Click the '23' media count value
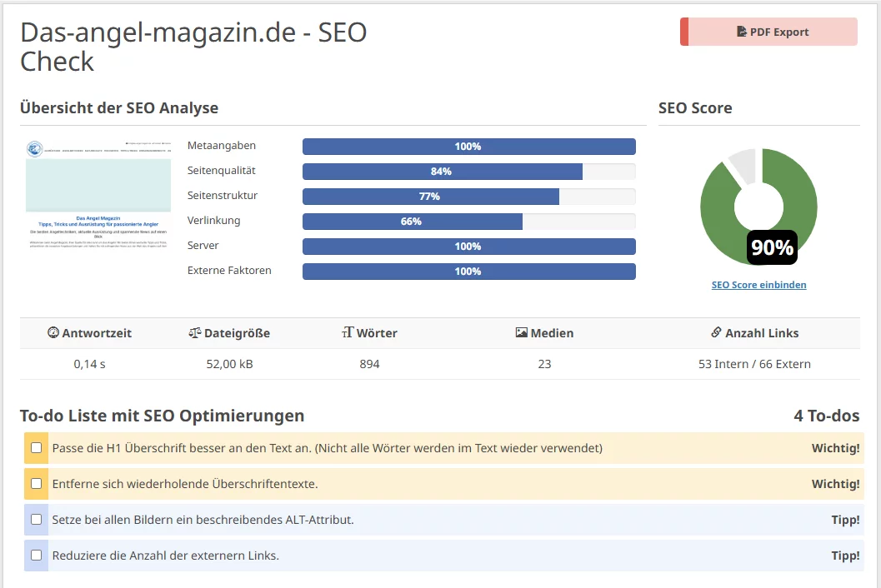This screenshot has width=881, height=588. [544, 364]
